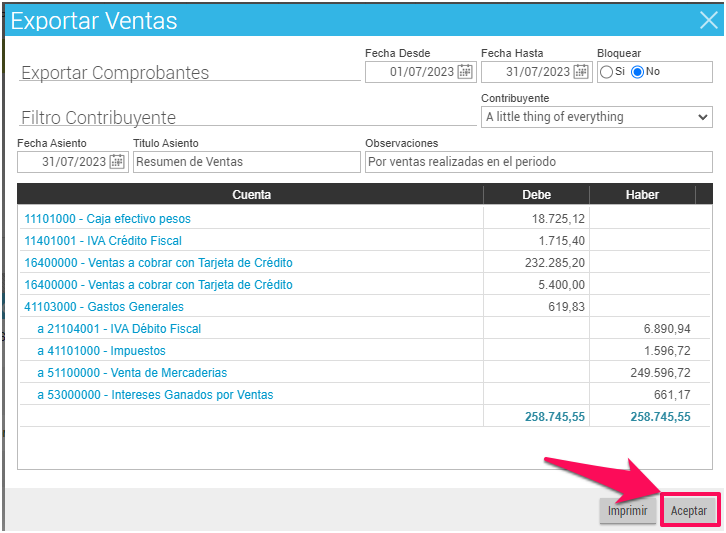
Task: Edit the Titulo Asiento text field
Action: point(245,162)
